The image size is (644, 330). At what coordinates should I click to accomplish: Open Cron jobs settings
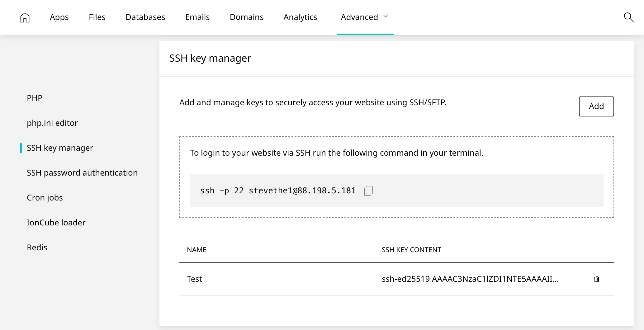45,198
